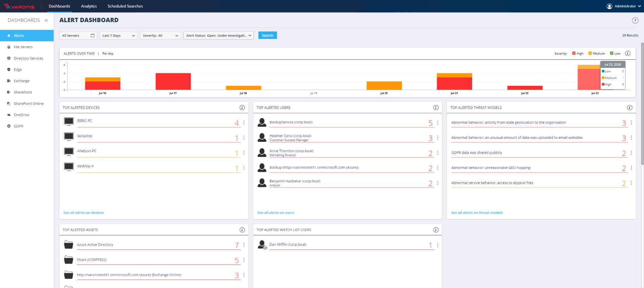
Task: Open options menu for ANelson-PC
Action: click(244, 153)
